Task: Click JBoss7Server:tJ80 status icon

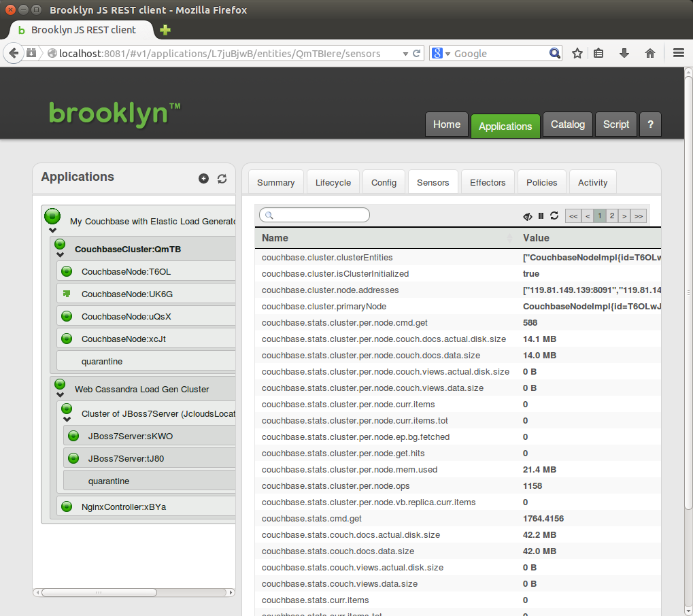Action: [73, 459]
